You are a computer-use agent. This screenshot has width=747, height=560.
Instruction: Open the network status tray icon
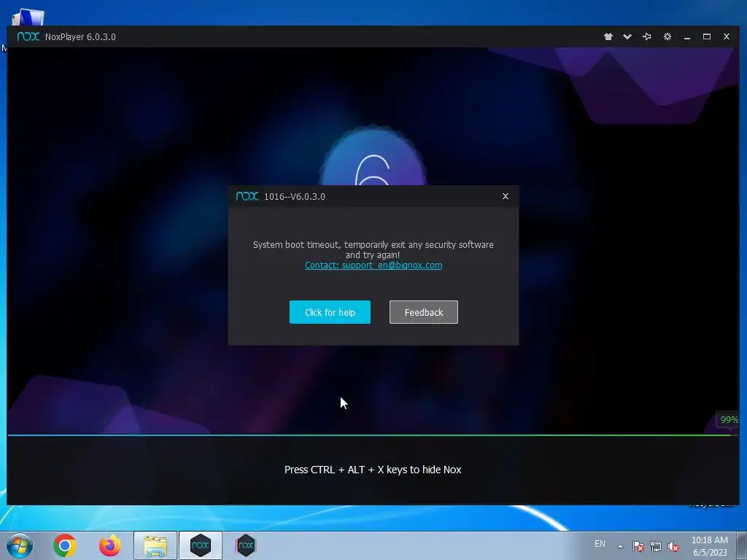click(656, 546)
